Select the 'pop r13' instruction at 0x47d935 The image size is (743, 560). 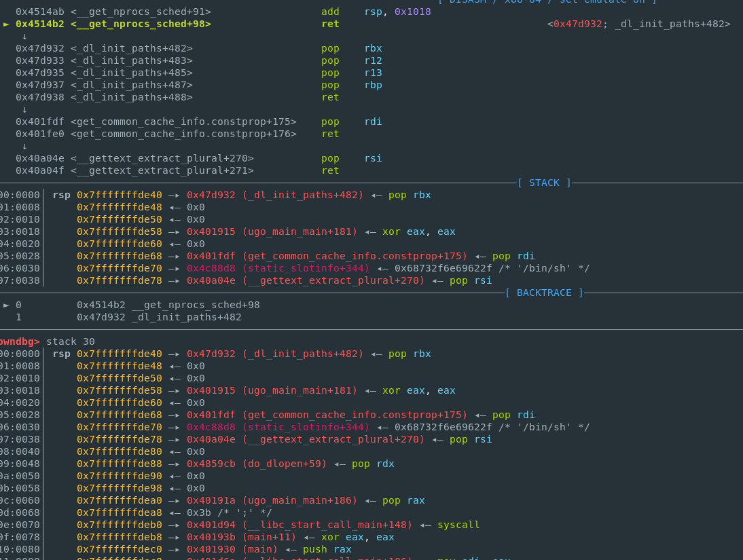(351, 73)
